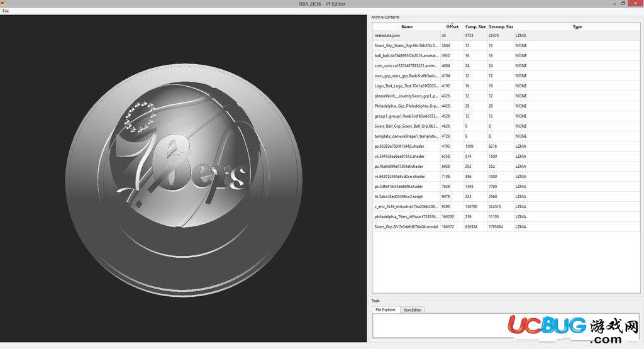This screenshot has width=644, height=349.
Task: Click the 76ers coin model in 3D viewport
Action: 184,180
